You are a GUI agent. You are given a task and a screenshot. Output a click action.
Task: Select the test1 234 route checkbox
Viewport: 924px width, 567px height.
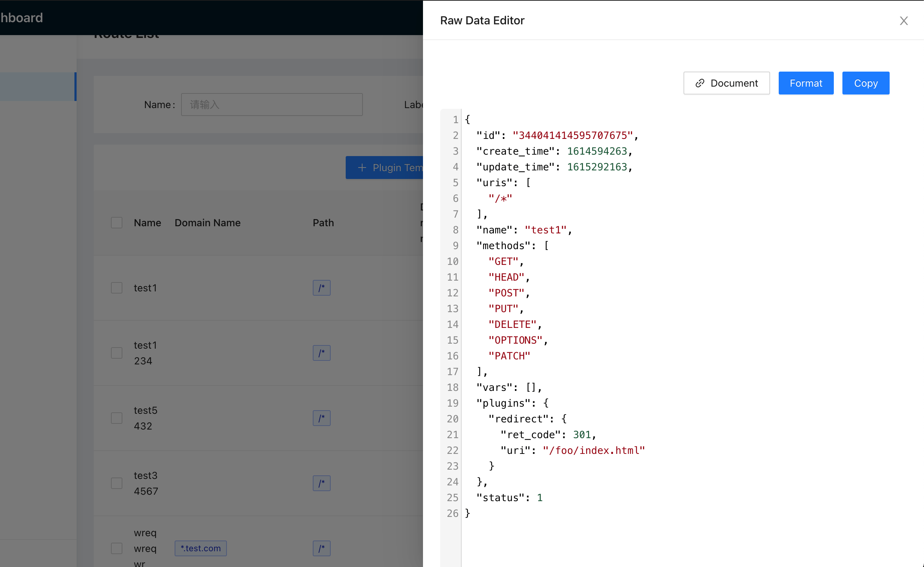point(117,353)
